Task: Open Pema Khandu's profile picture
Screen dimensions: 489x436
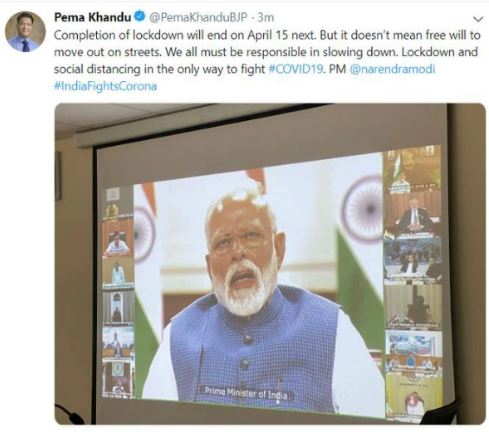Action: click(25, 32)
